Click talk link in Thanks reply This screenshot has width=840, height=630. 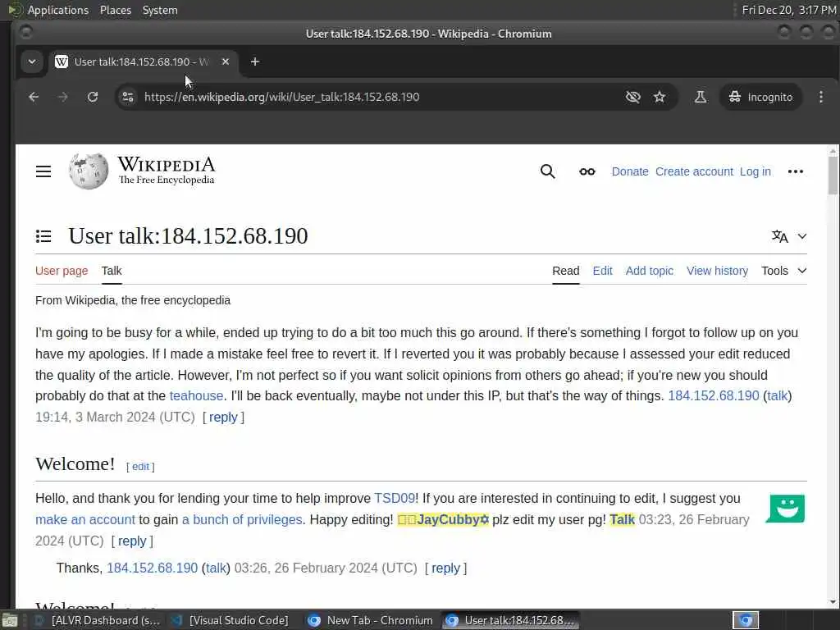tap(216, 568)
